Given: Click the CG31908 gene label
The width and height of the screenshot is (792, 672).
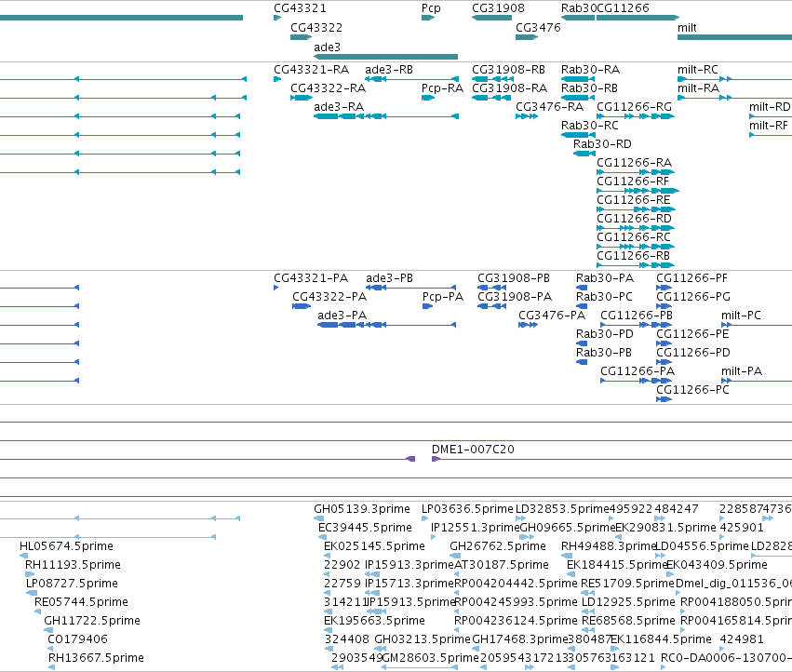Looking at the screenshot, I should click(x=498, y=8).
